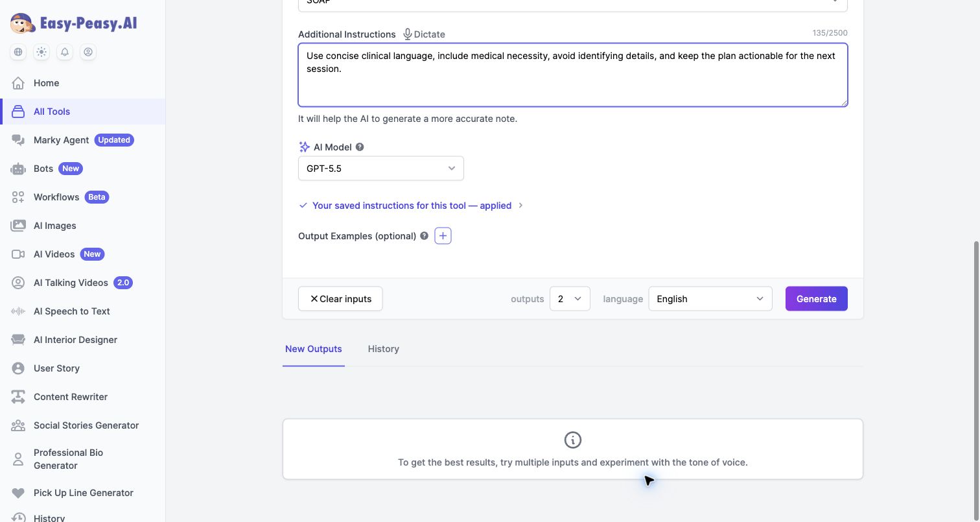The width and height of the screenshot is (980, 522).
Task: Click the AI Videos camera icon
Action: 18,254
